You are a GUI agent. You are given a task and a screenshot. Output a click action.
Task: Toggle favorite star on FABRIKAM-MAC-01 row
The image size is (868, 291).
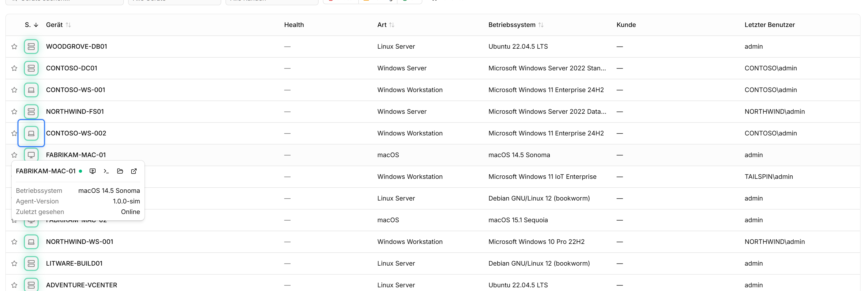14,155
